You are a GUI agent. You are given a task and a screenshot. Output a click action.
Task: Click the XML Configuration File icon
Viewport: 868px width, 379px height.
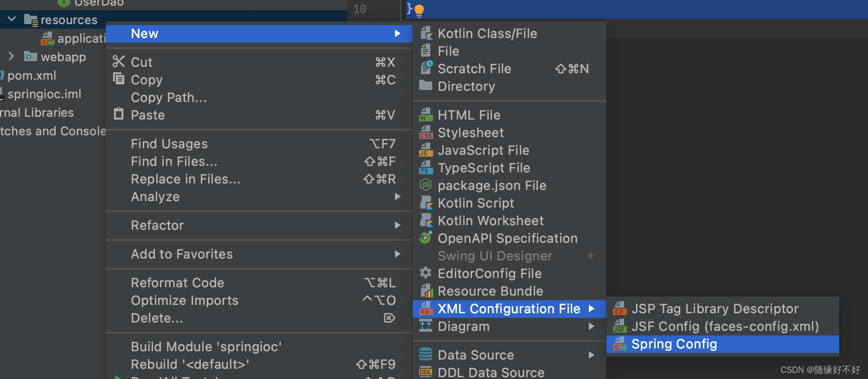point(426,308)
